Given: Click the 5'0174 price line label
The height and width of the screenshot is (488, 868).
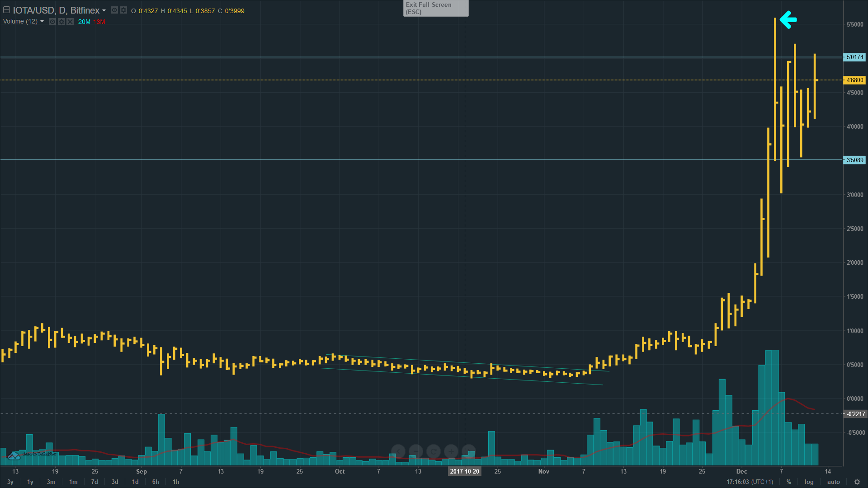Looking at the screenshot, I should [x=854, y=57].
